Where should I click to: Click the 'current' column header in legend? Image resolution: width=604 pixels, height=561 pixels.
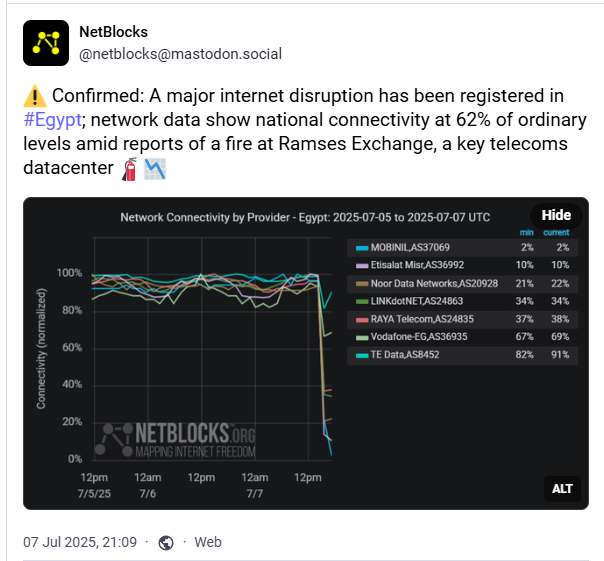pyautogui.click(x=556, y=232)
